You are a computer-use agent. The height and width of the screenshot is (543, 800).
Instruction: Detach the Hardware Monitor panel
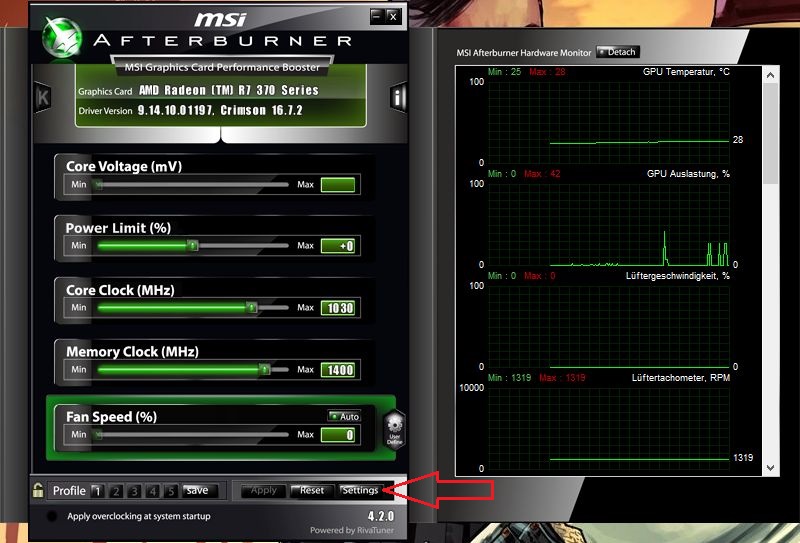click(617, 52)
